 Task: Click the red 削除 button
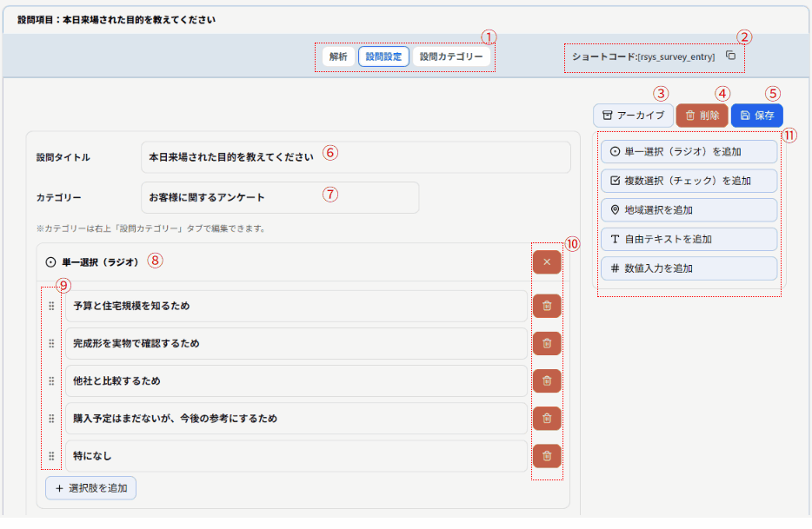[x=702, y=115]
